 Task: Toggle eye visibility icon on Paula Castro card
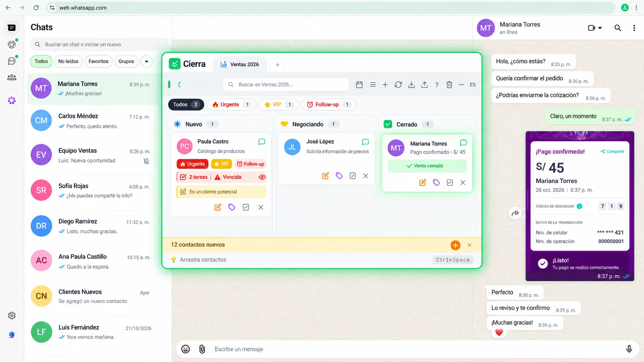coord(262,177)
